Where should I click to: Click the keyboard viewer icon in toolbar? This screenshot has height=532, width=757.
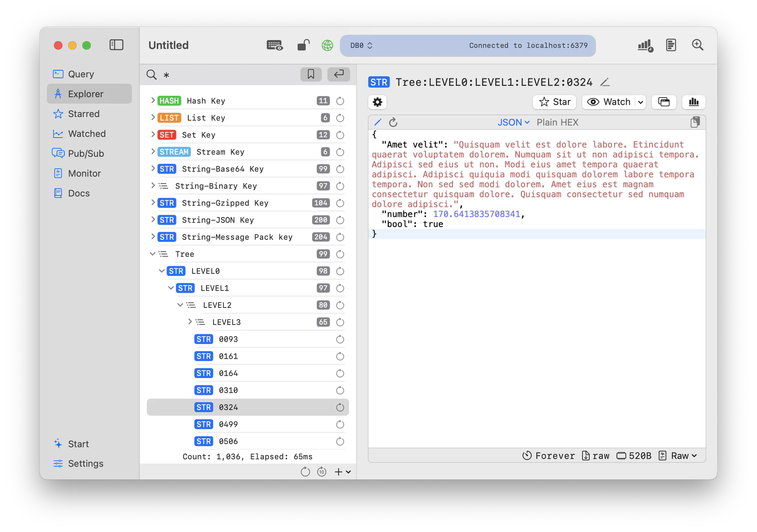coord(275,45)
